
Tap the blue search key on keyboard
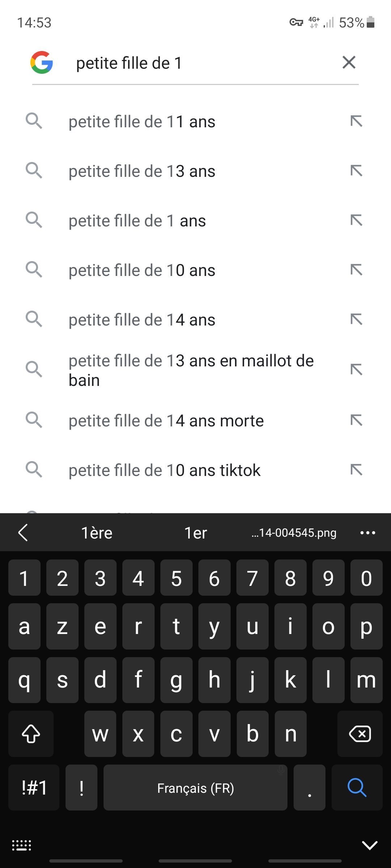pyautogui.click(x=357, y=787)
